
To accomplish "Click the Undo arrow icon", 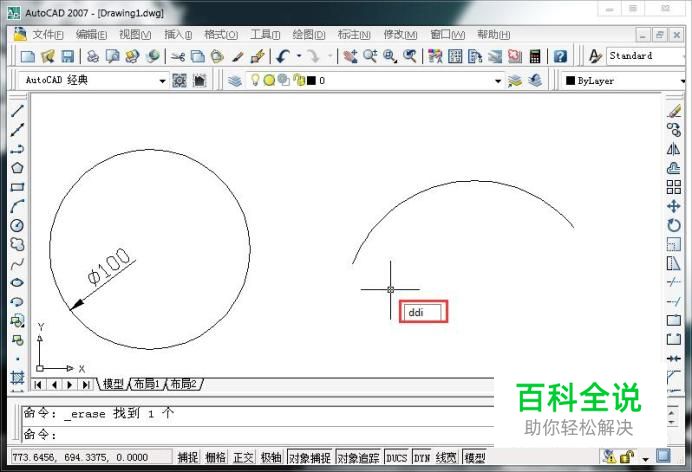I will pos(283,56).
